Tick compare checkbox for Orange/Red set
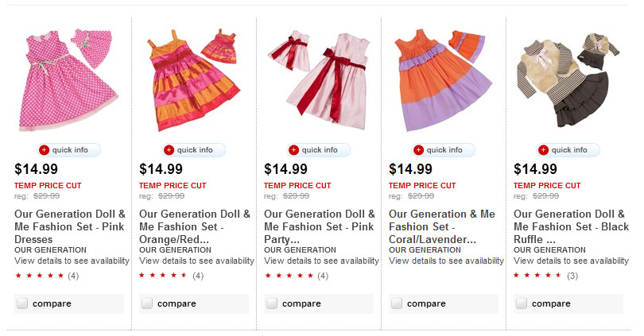This screenshot has width=644, height=336. [x=147, y=303]
